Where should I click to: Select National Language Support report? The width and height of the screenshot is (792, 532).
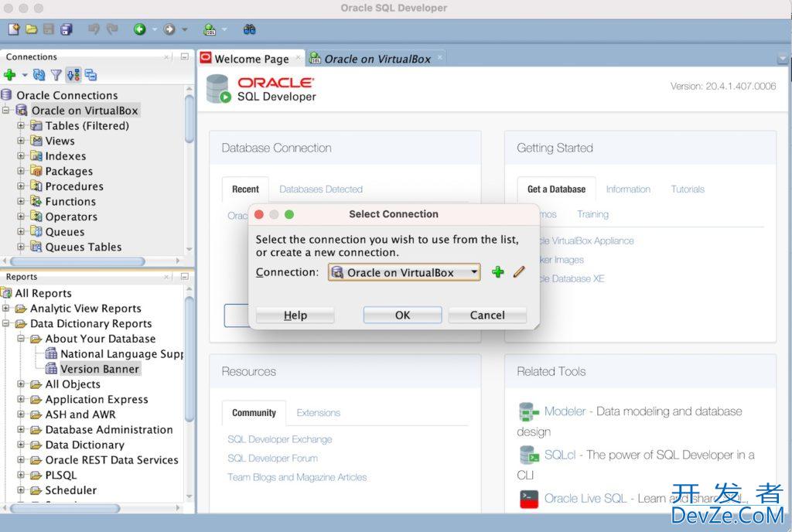tap(121, 354)
